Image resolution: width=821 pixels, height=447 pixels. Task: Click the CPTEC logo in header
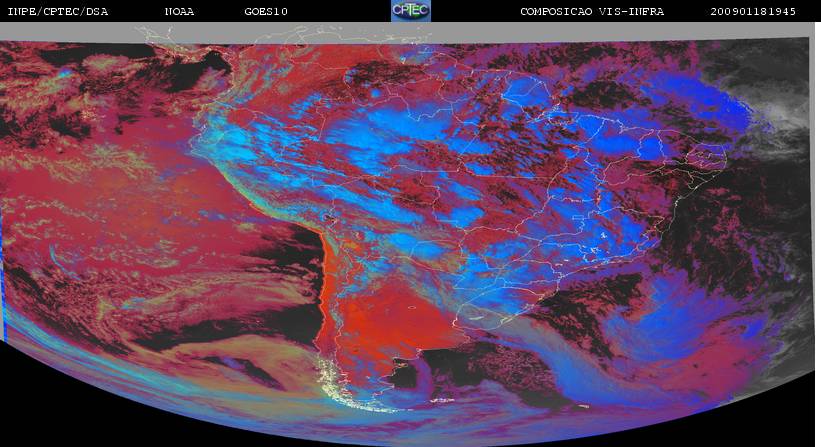tap(411, 10)
